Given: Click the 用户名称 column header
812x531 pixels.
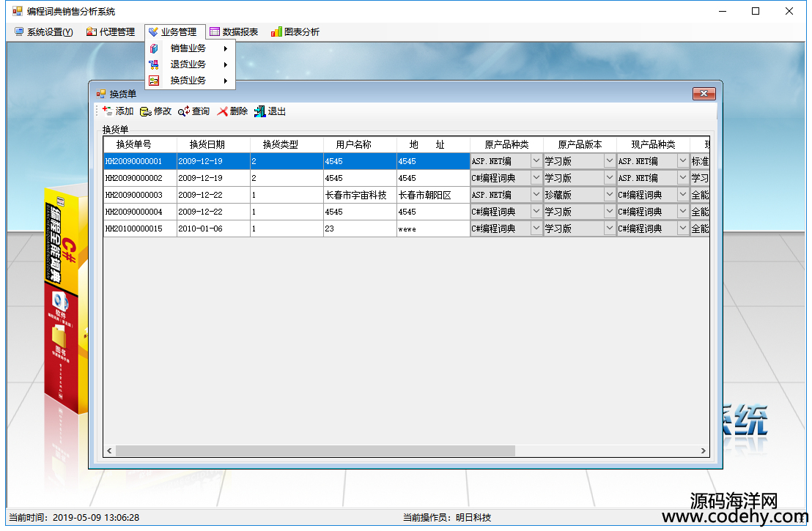Looking at the screenshot, I should click(x=354, y=145).
